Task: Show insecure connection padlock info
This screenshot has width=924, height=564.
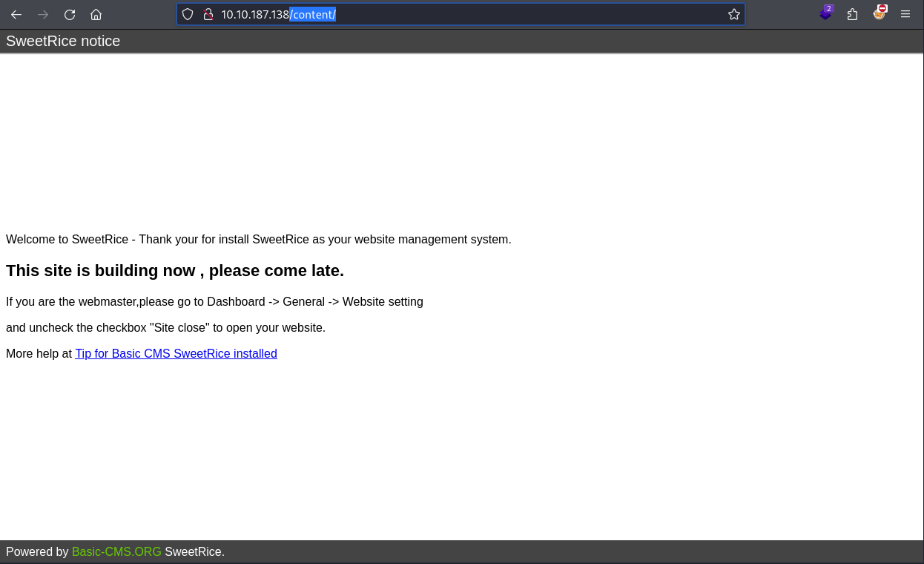Action: pos(208,14)
